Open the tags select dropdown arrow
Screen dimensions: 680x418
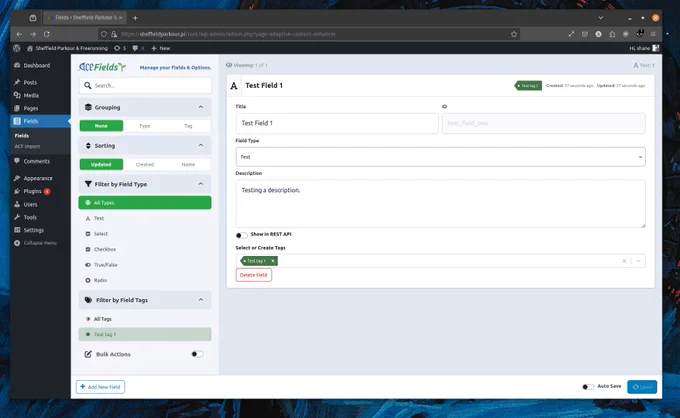pos(638,261)
